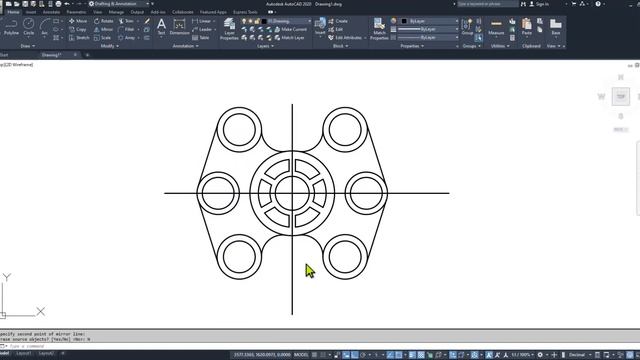Activate the Move command

coord(78,21)
